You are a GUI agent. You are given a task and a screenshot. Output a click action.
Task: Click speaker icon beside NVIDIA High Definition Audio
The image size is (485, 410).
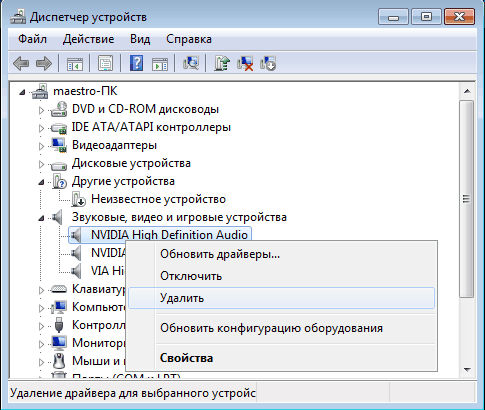76,235
